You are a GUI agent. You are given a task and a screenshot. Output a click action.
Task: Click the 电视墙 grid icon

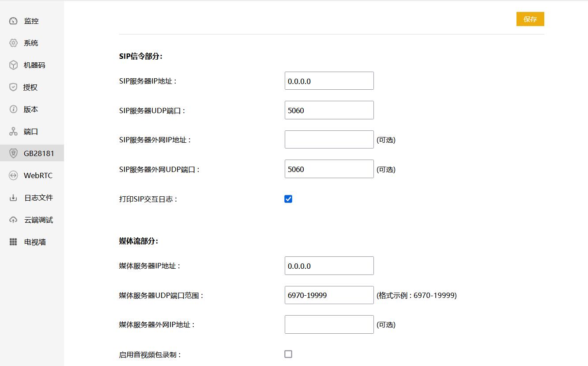point(13,242)
